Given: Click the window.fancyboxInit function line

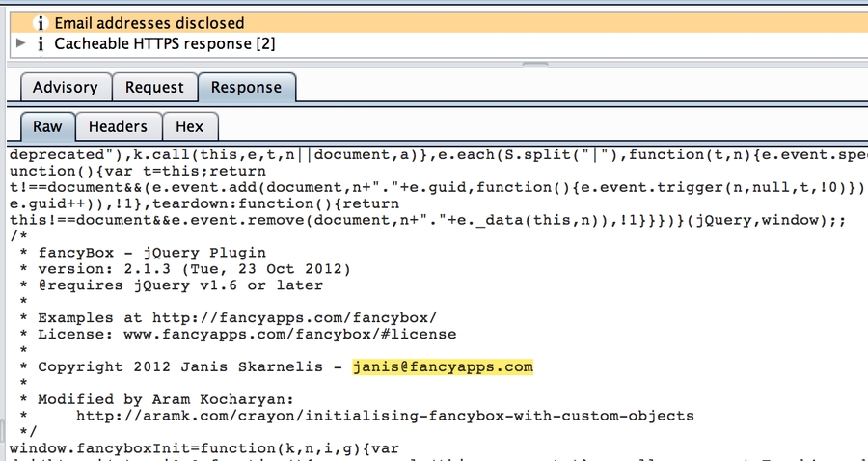Looking at the screenshot, I should click(x=174, y=449).
